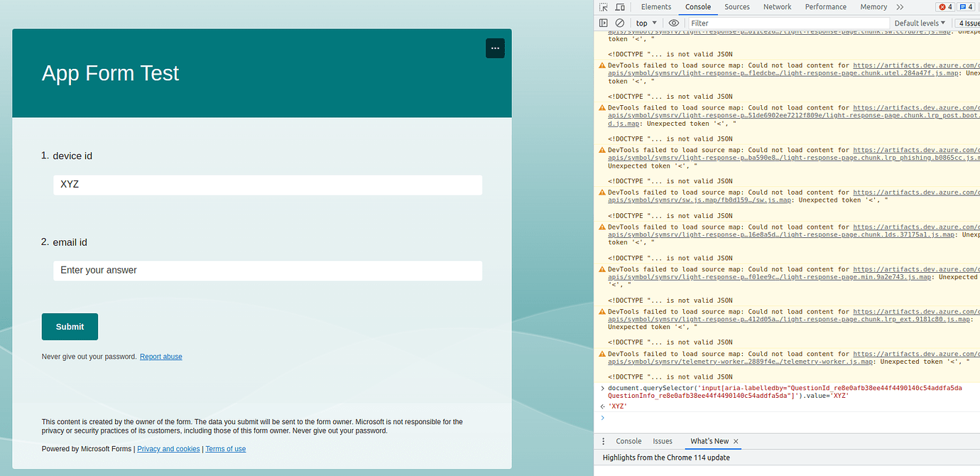Click the blue messages counter badge
Image resolution: width=980 pixels, height=476 pixels.
(966, 6)
